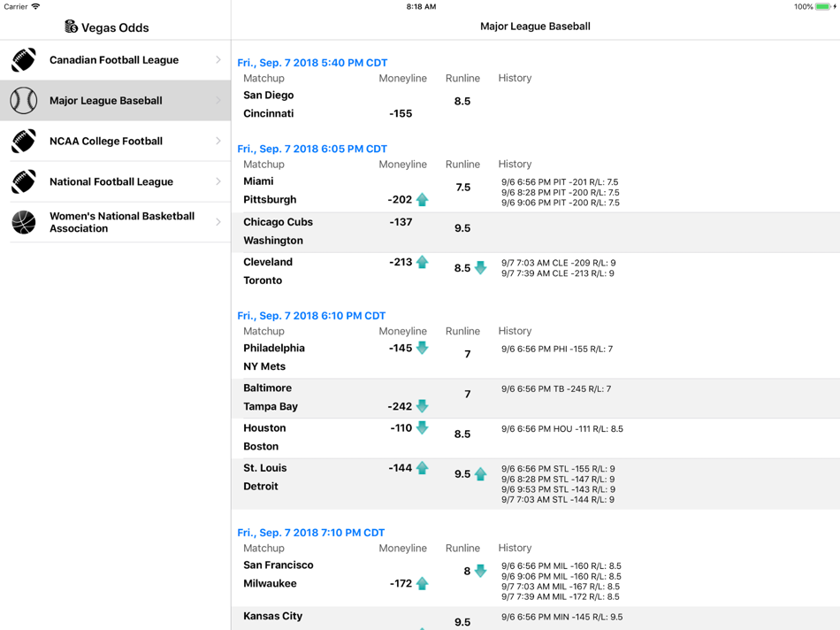Click history entry 9/6 9:53 PM STL -143
Image resolution: width=840 pixels, height=630 pixels.
(x=558, y=489)
